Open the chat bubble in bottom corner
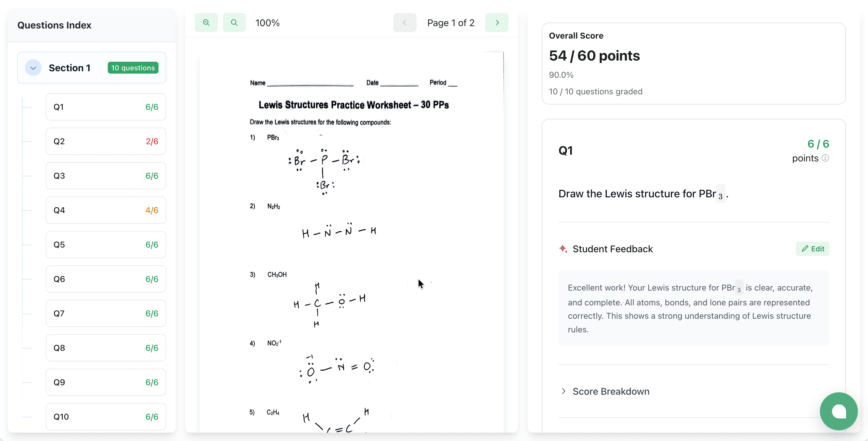Image resolution: width=868 pixels, height=441 pixels. [839, 411]
